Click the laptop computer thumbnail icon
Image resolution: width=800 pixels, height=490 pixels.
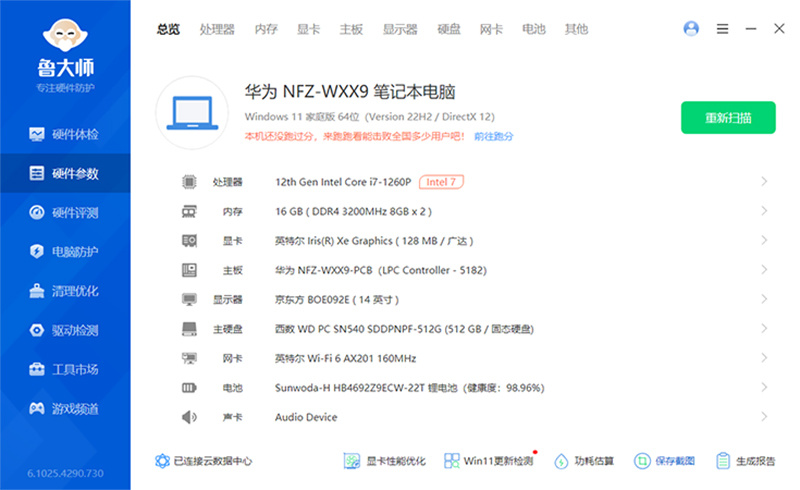point(192,113)
